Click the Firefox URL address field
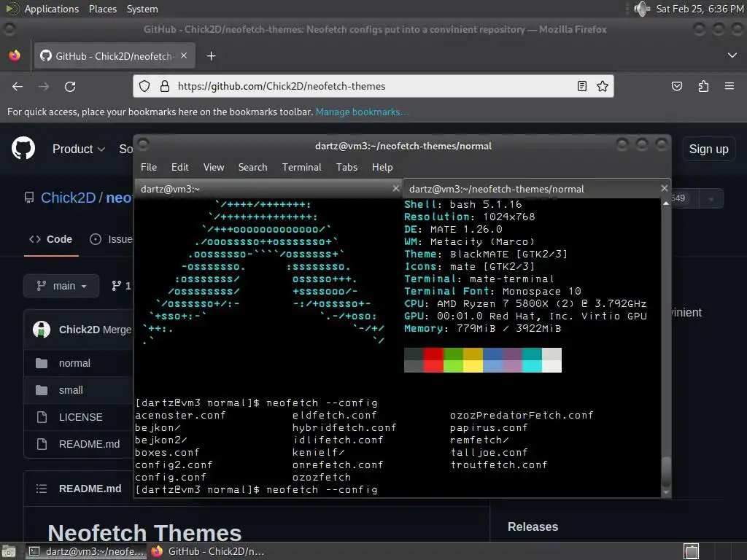 point(373,86)
